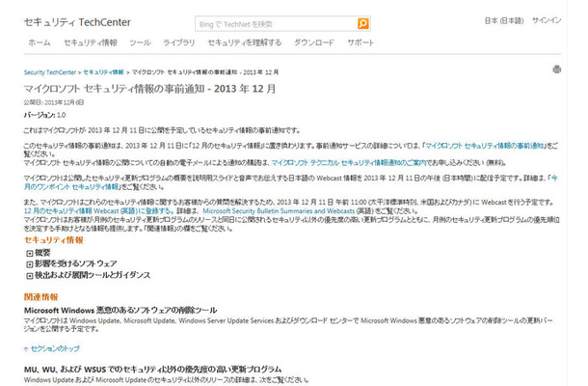Click the サインイン link
Screen dimensions: 588x386
[x=547, y=20]
